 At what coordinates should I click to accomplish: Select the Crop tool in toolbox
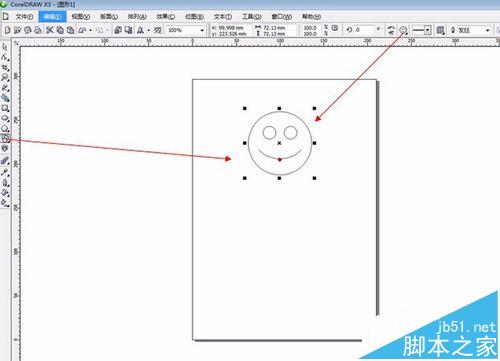[x=5, y=67]
